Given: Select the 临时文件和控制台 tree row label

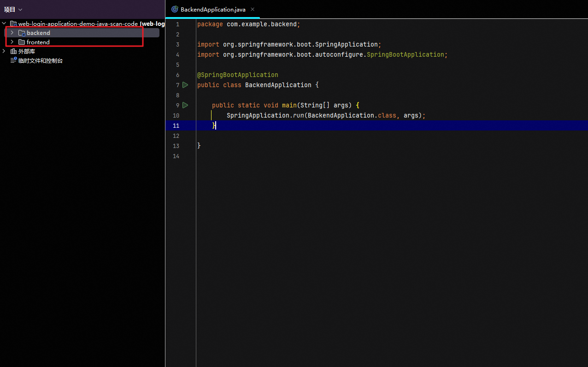Looking at the screenshot, I should tap(41, 60).
